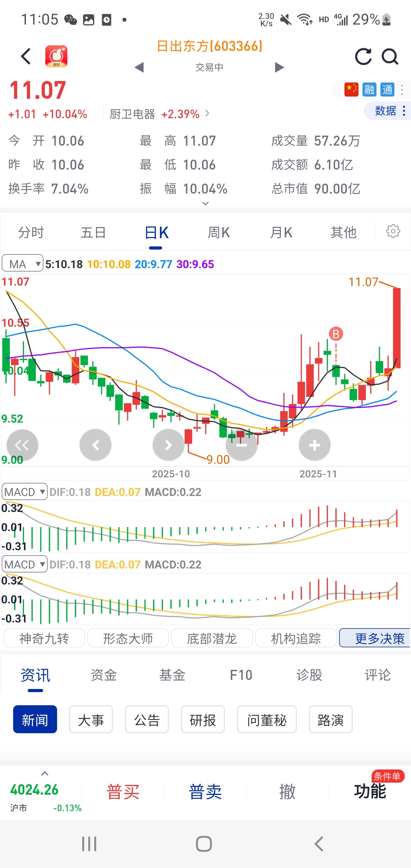Switch to 基金 section tab
The image size is (411, 868).
click(172, 675)
